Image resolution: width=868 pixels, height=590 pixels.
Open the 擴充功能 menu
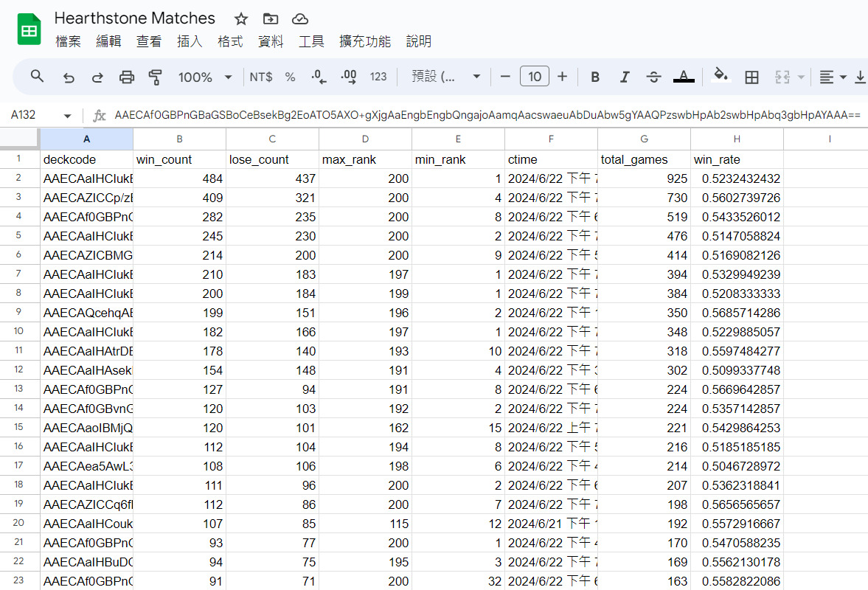click(365, 41)
